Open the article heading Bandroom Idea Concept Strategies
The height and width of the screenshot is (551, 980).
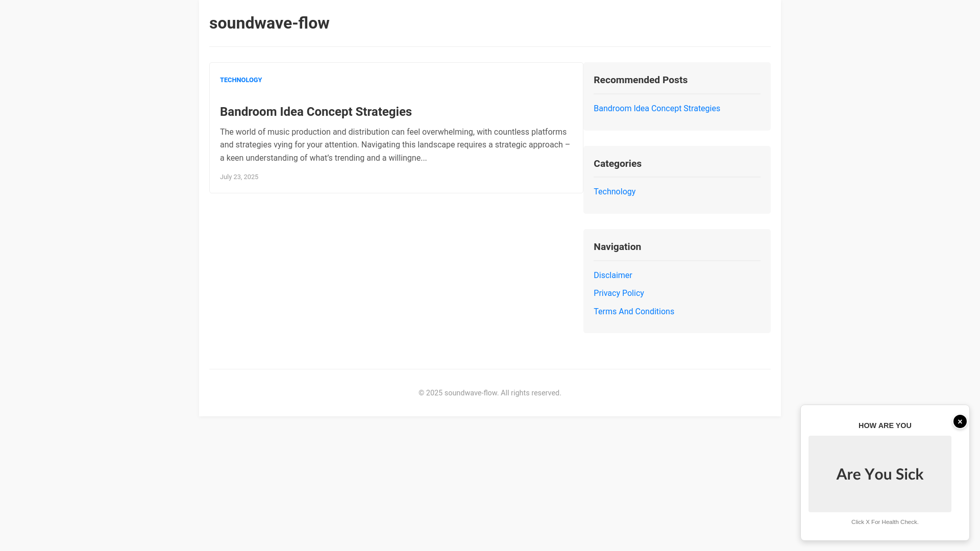point(316,112)
